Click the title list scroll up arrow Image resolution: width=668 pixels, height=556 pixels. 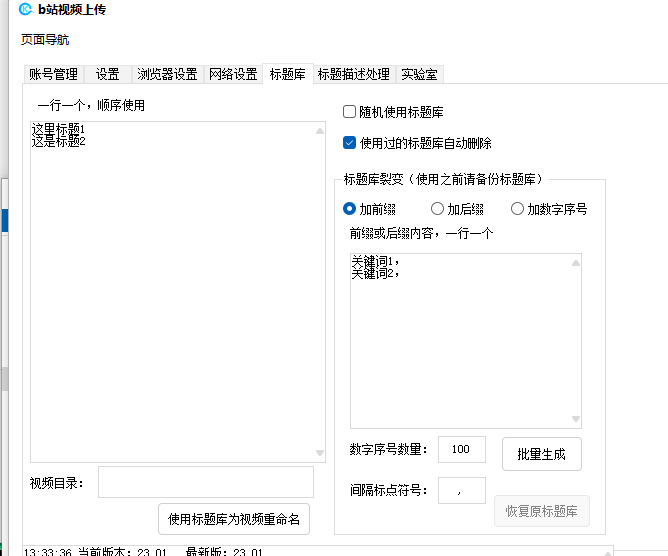(320, 131)
